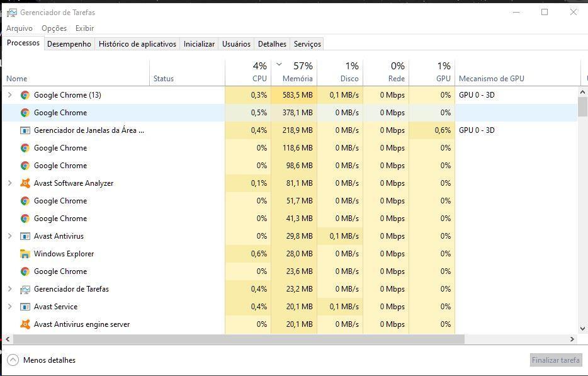Click the 28,0 MB memory cell

tap(294, 254)
